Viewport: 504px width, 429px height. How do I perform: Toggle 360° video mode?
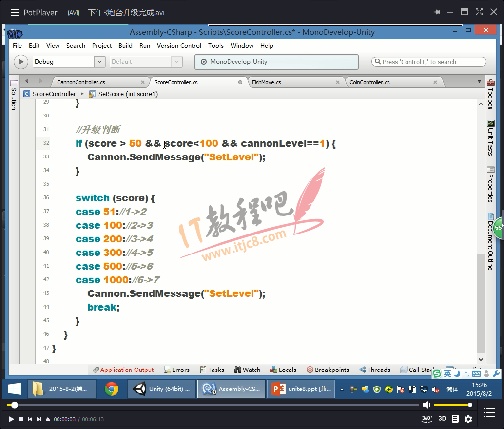tap(426, 419)
